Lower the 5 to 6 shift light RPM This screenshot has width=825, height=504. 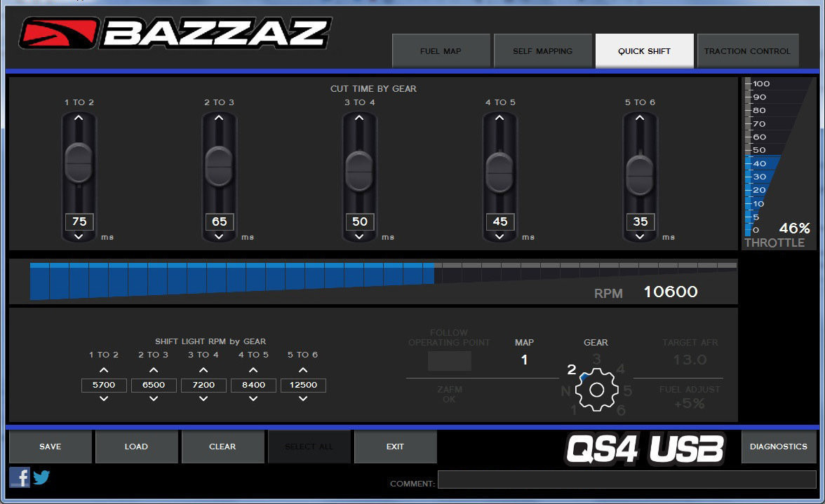(x=303, y=399)
